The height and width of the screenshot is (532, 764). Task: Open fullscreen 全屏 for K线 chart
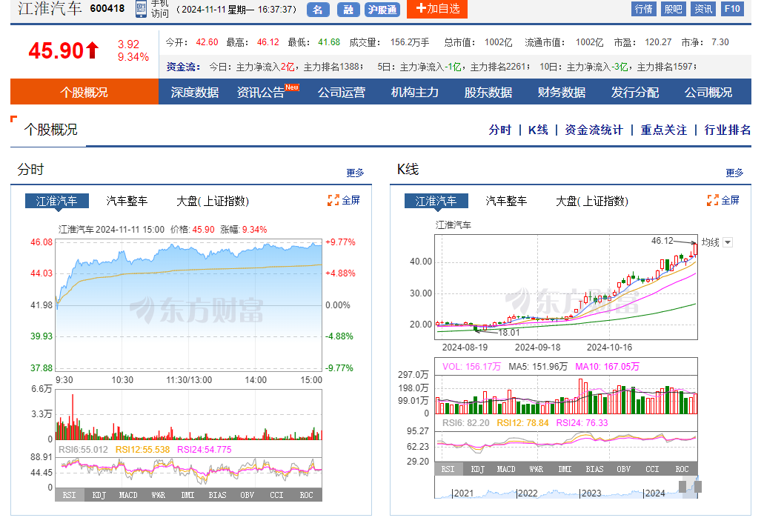pos(723,200)
